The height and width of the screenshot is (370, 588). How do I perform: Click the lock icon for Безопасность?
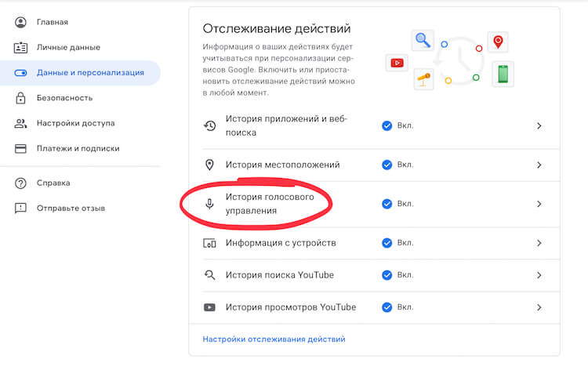click(x=21, y=98)
